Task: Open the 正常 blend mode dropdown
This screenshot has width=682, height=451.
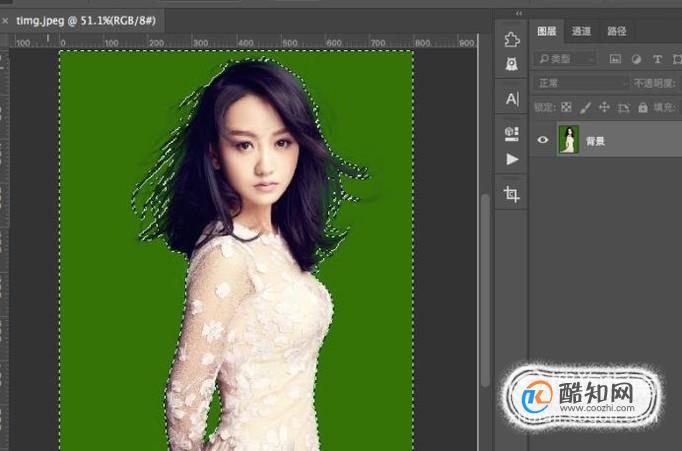Action: pos(580,83)
